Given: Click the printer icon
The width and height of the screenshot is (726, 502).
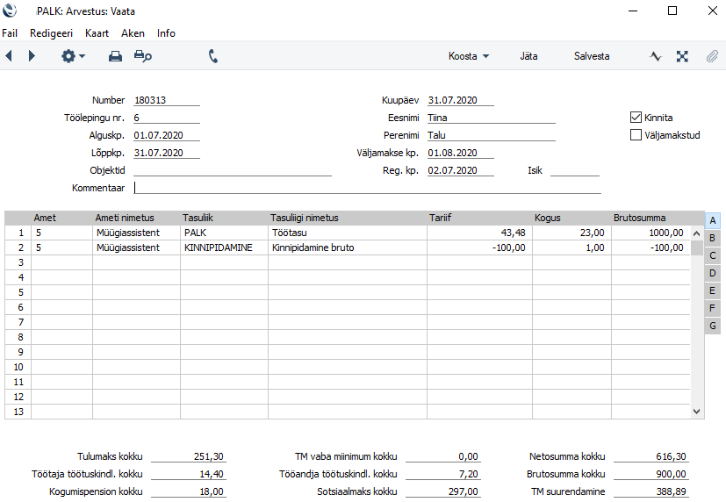Looking at the screenshot, I should 115,56.
